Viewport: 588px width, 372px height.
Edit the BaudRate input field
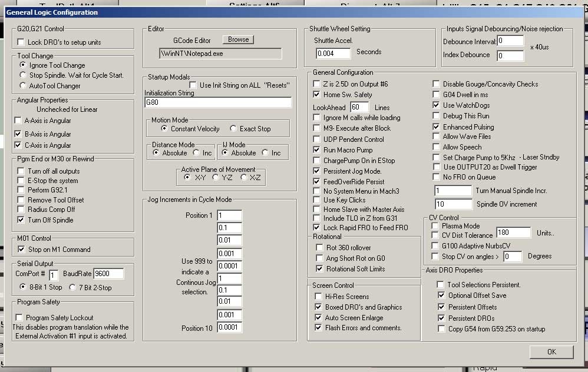(109, 274)
